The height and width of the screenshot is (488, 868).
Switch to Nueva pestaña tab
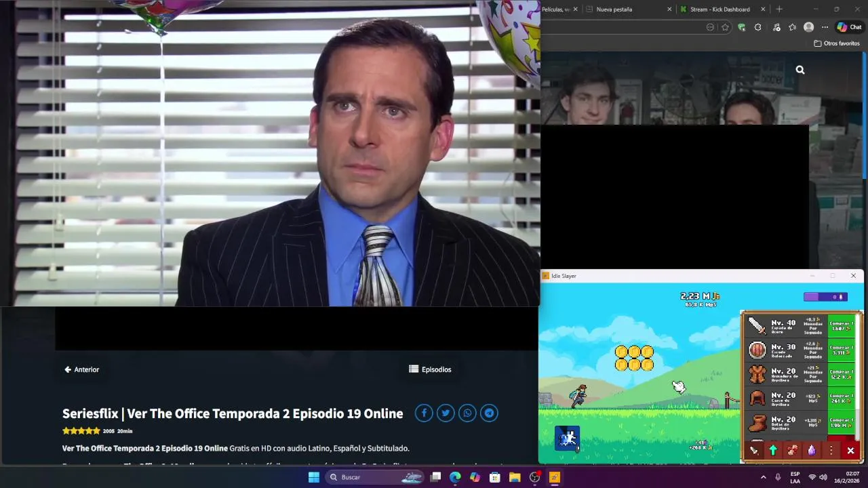click(628, 9)
